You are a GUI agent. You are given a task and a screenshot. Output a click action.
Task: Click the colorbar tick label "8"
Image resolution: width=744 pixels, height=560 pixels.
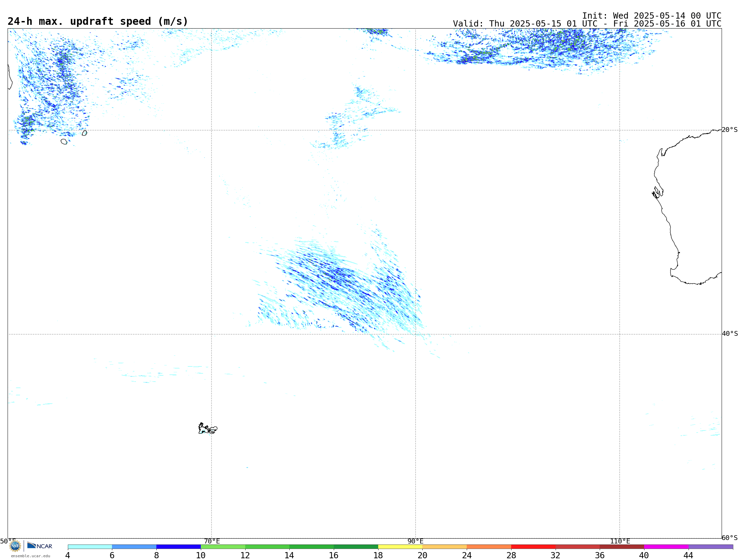[x=156, y=556]
